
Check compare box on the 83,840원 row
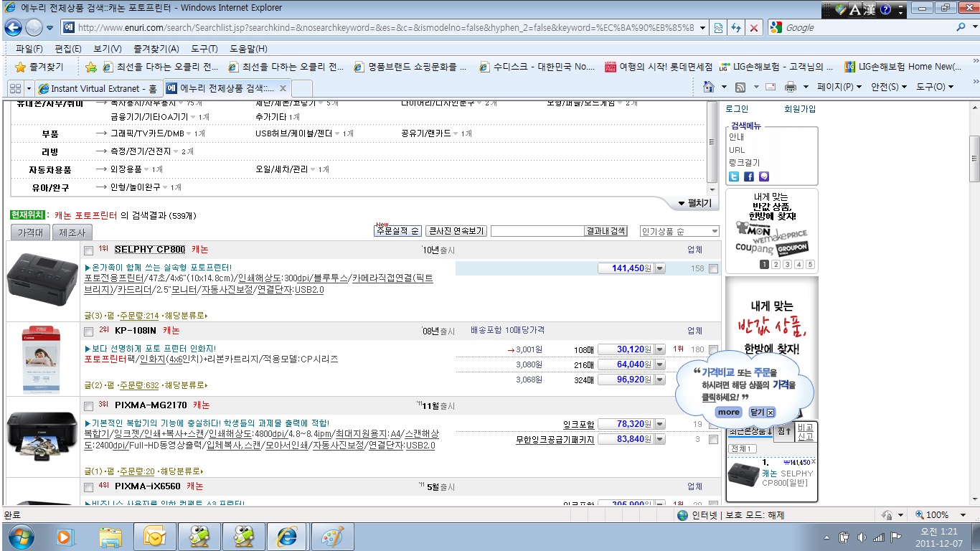pyautogui.click(x=713, y=440)
